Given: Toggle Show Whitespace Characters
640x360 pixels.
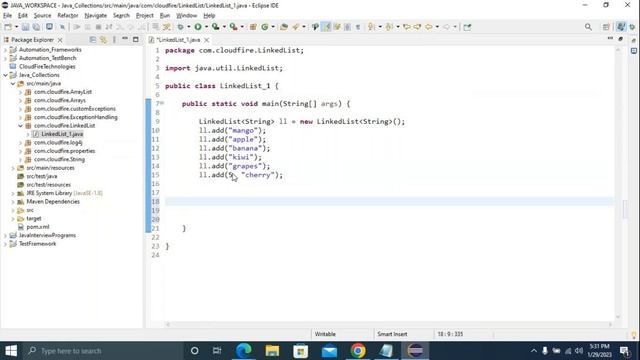Looking at the screenshot, I should click(x=358, y=27).
